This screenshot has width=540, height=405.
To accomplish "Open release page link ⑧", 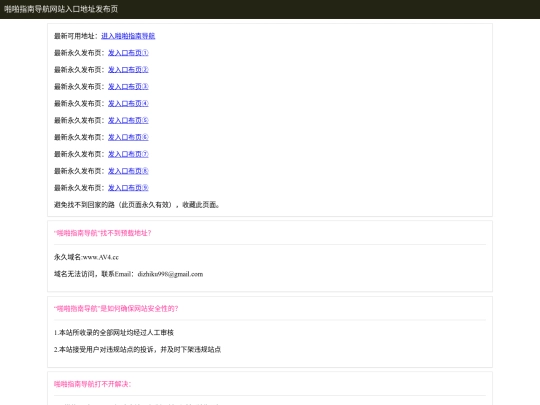I will point(128,171).
